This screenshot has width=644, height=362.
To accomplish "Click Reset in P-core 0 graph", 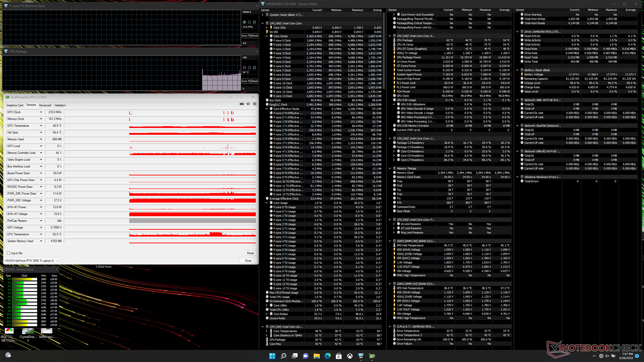I will [x=255, y=36].
